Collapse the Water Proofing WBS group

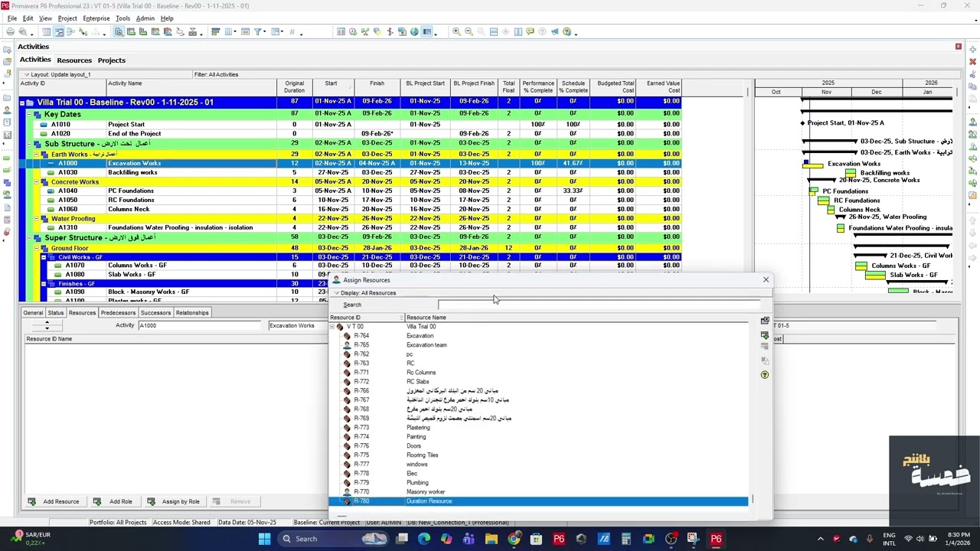(36, 219)
